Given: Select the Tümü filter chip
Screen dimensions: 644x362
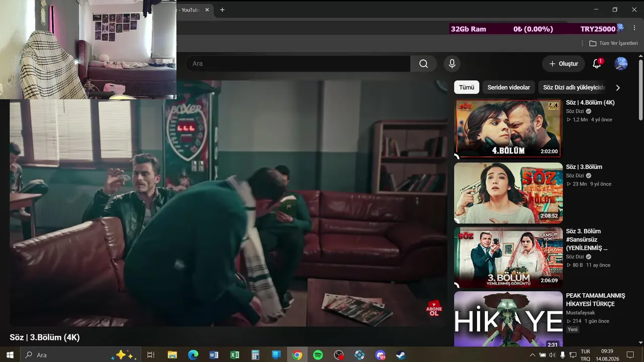Looking at the screenshot, I should 466,87.
